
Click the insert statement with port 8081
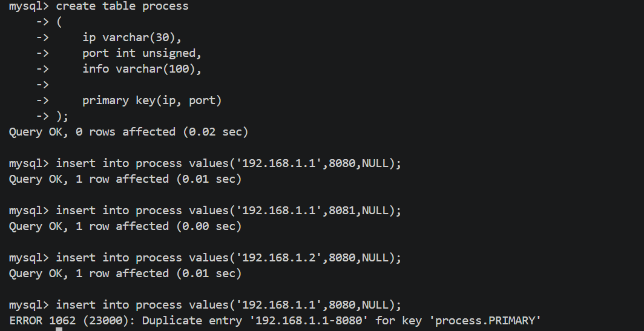pyautogui.click(x=228, y=211)
